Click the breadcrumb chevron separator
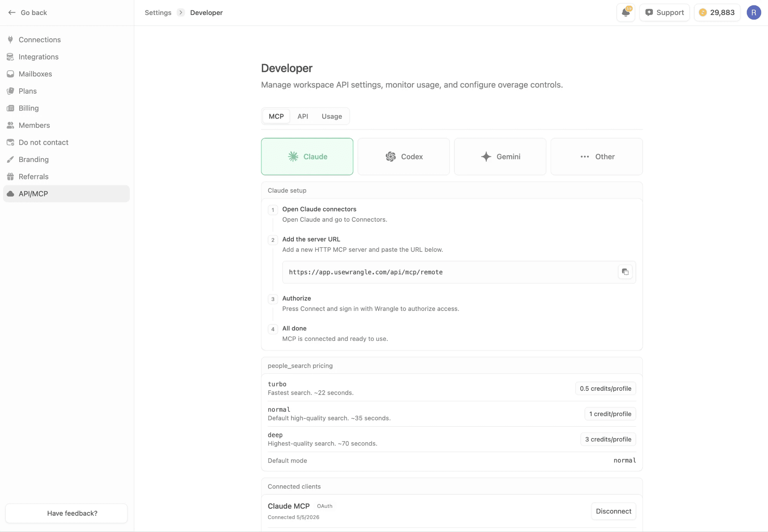The height and width of the screenshot is (532, 768). tap(180, 13)
